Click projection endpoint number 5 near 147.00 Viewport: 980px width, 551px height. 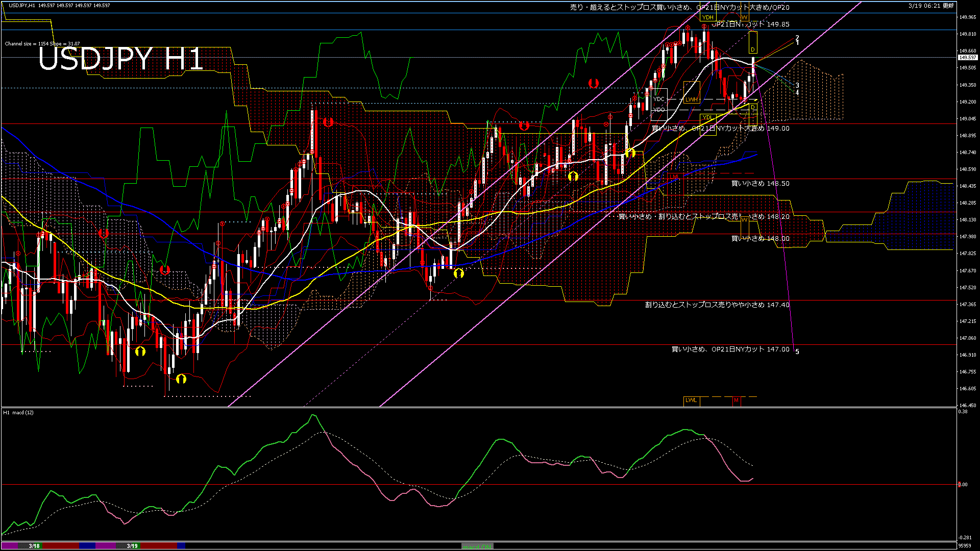pos(797,352)
